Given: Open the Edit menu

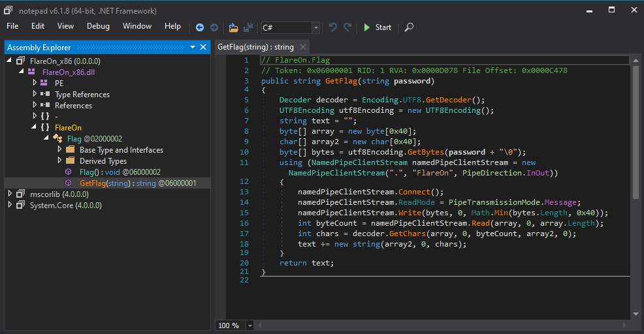Looking at the screenshot, I should (38, 26).
